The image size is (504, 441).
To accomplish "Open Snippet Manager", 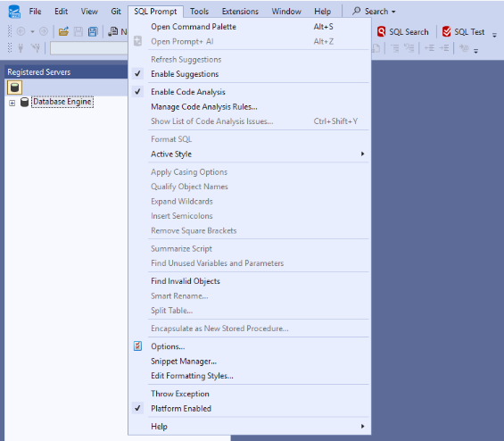I will click(249, 362).
